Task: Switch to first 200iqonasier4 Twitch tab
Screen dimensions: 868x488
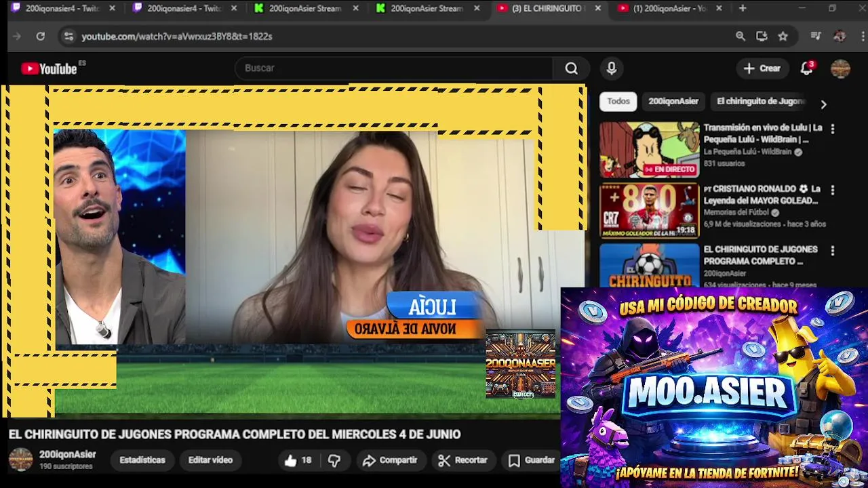Action: [62, 8]
